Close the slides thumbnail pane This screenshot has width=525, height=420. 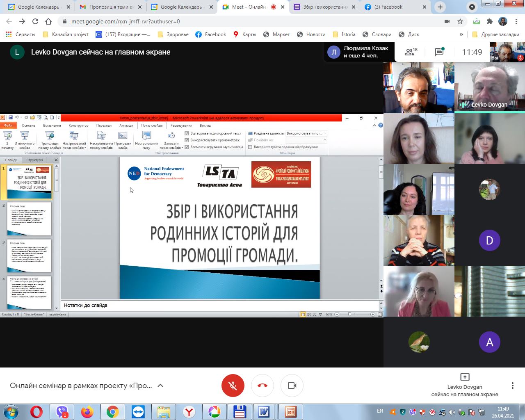point(56,160)
